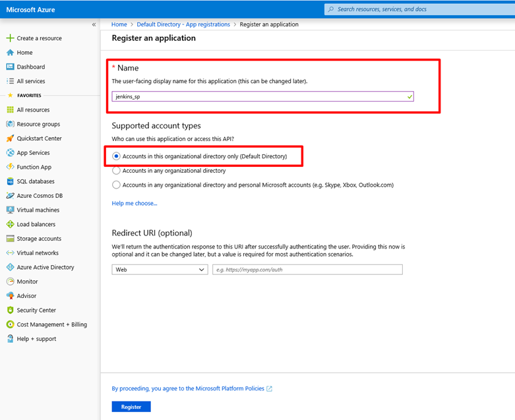Screen dimensions: 515x420
Task: Open the Function App lightning icon
Action: point(10,167)
